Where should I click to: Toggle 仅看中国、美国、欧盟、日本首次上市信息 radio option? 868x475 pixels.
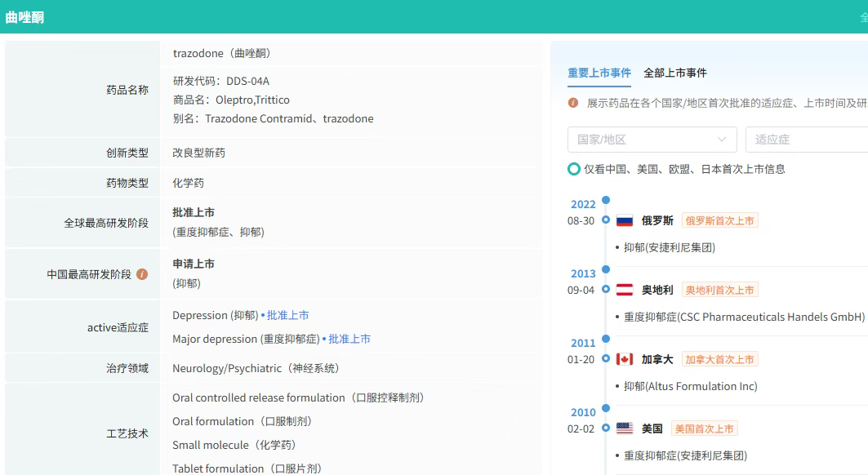(x=574, y=169)
